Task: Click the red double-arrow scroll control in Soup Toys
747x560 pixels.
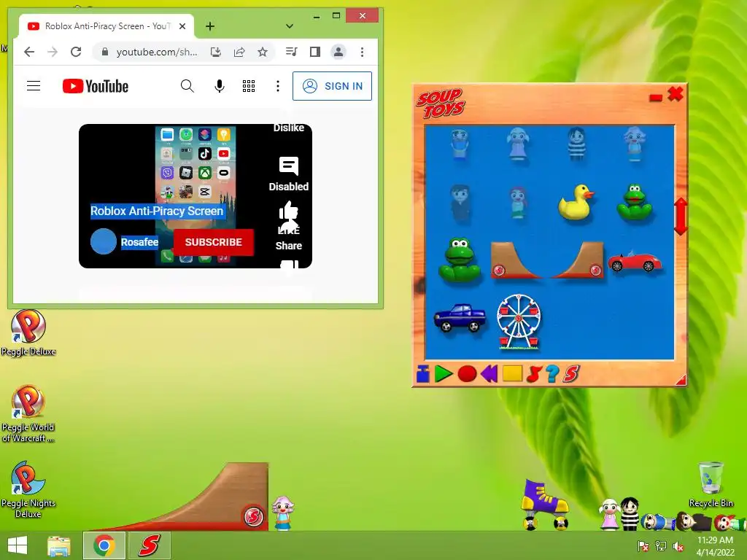Action: [681, 217]
